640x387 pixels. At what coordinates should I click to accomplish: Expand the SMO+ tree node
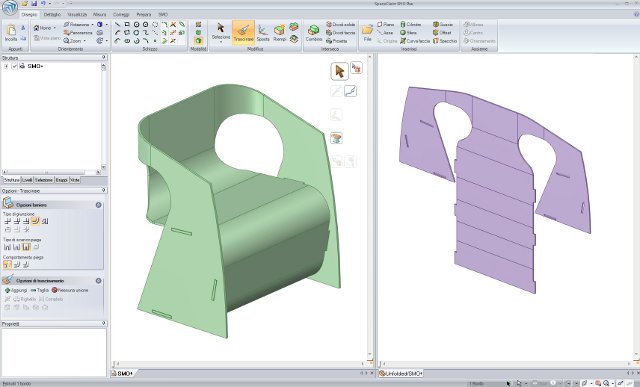click(6, 66)
